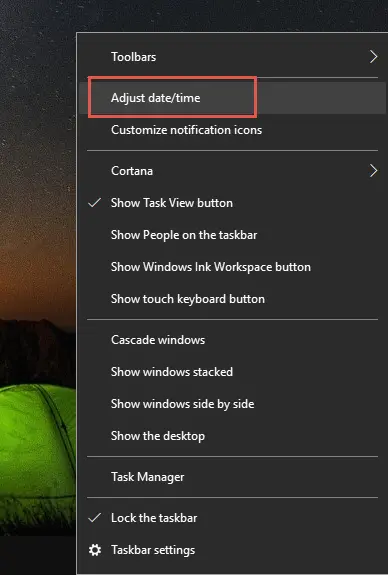The image size is (388, 575).
Task: Launch Task Manager from the menu
Action: tap(232, 477)
